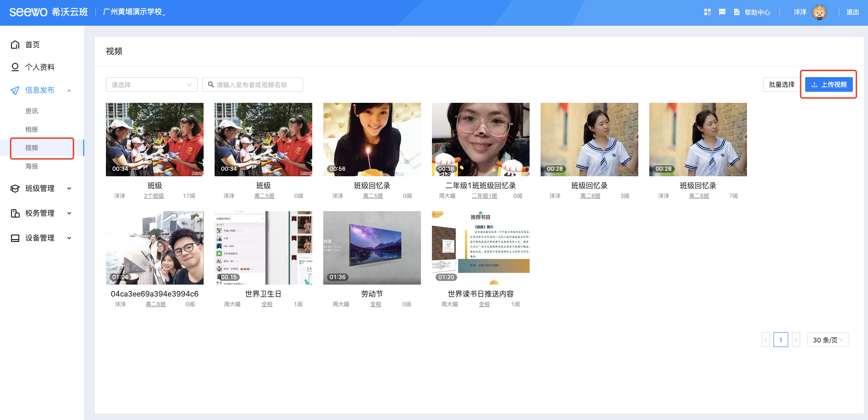Viewport: 868px width, 420px height.
Task: Open the 30 条/页 page size dropdown
Action: (828, 340)
